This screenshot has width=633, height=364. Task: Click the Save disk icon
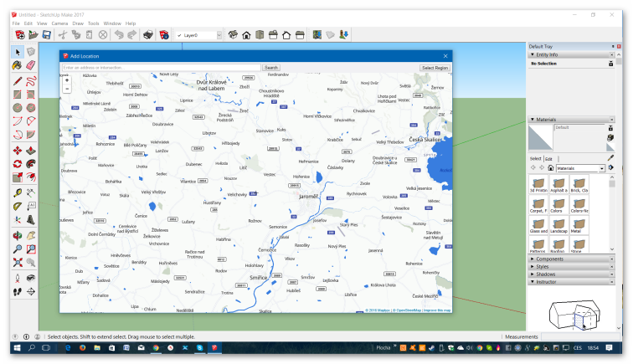pyautogui.click(x=46, y=35)
